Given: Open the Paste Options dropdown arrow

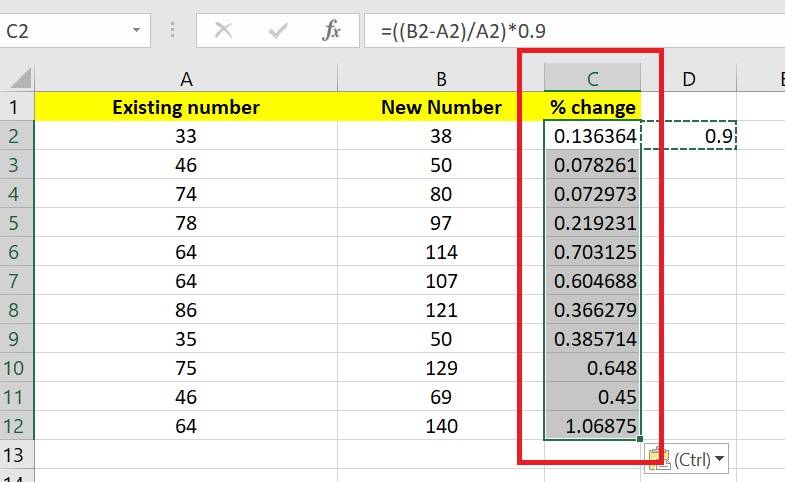Looking at the screenshot, I should click(x=720, y=460).
